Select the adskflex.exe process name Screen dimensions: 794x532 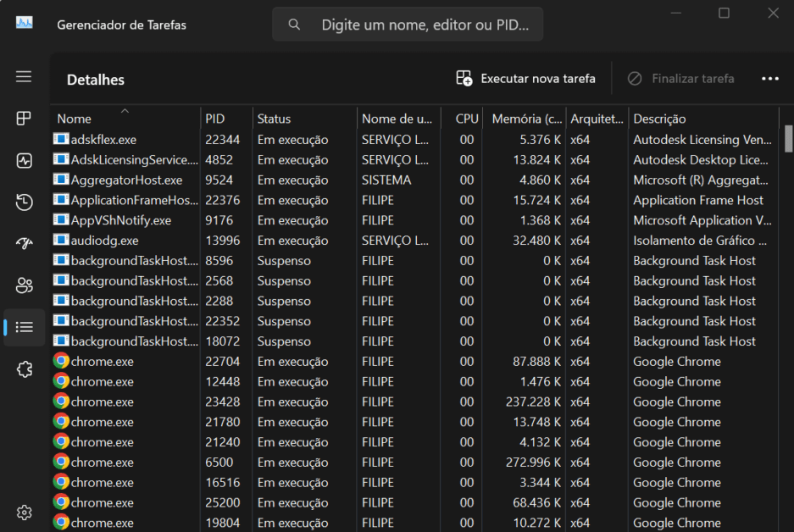[103, 140]
